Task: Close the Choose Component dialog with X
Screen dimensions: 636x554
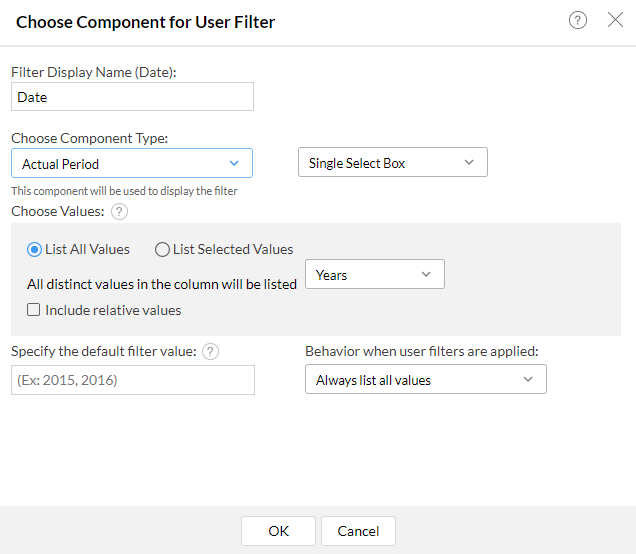Action: click(x=615, y=21)
